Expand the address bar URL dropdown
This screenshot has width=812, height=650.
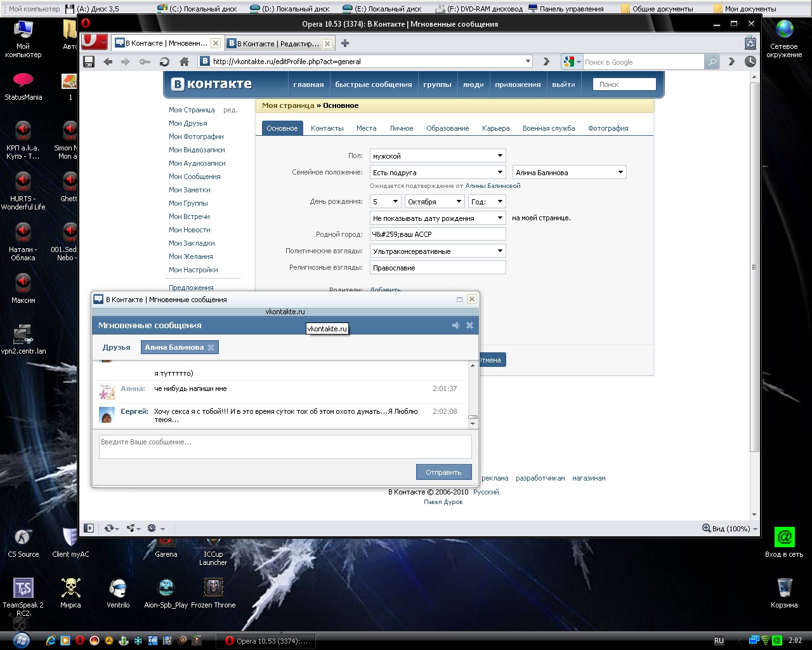[528, 62]
